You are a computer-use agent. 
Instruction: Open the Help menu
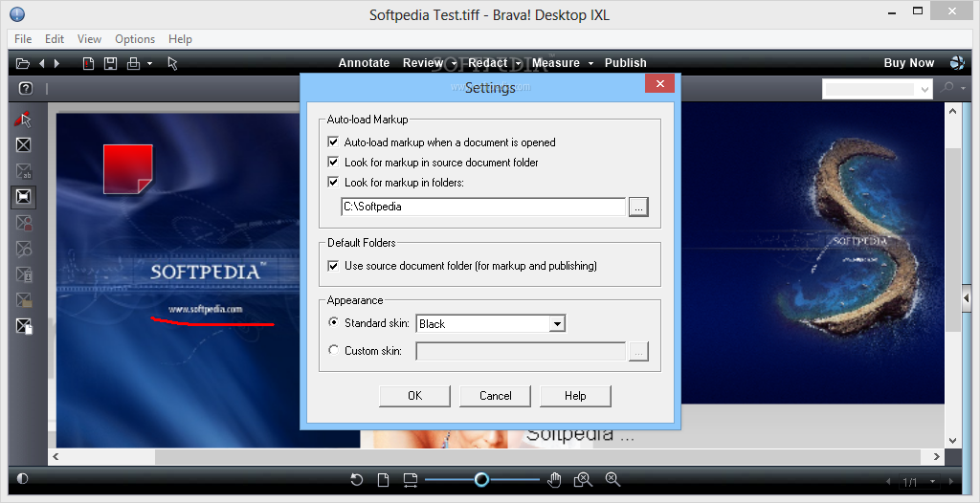pos(180,39)
